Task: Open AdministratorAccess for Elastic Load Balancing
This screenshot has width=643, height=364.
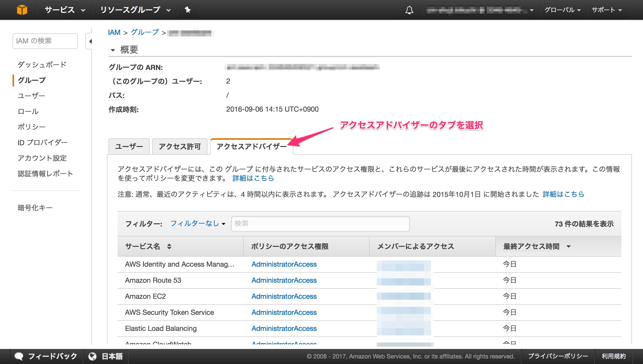Action: click(284, 328)
